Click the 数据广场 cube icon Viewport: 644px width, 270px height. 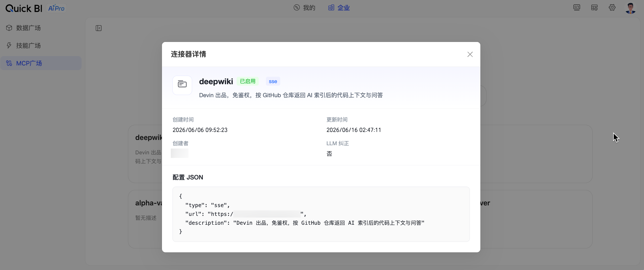pyautogui.click(x=9, y=28)
